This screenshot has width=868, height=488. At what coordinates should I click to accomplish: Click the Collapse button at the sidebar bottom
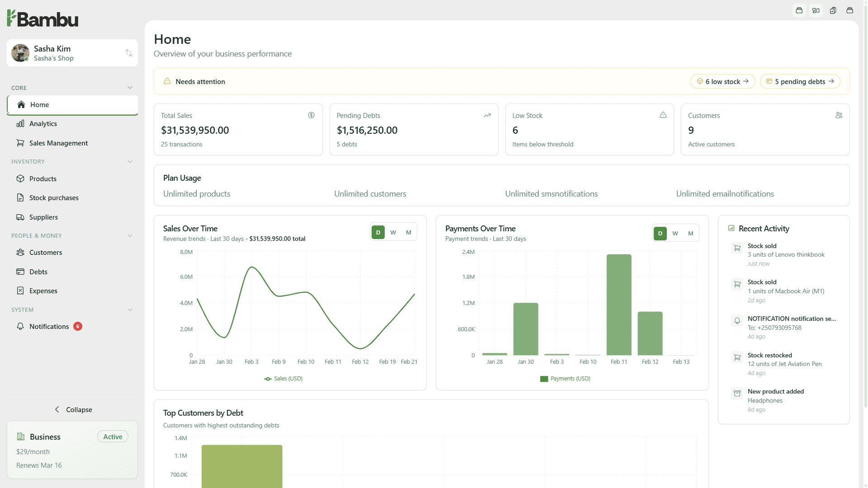73,409
